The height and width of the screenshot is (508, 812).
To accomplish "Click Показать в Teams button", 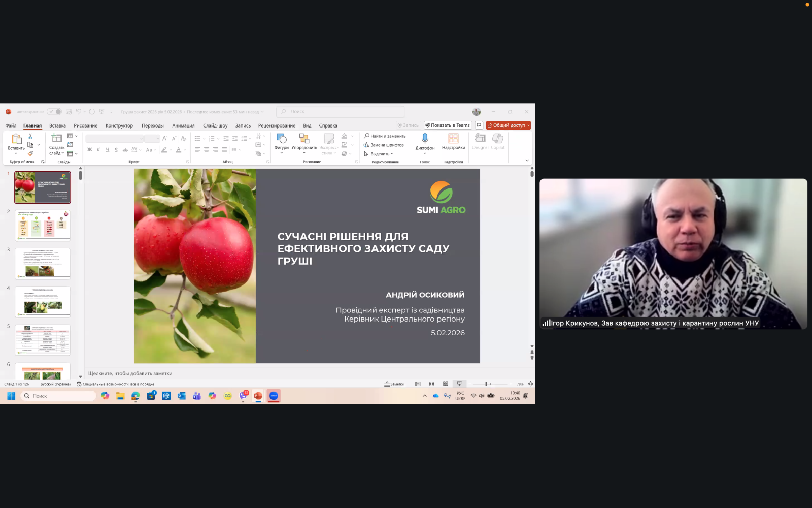I will 448,125.
